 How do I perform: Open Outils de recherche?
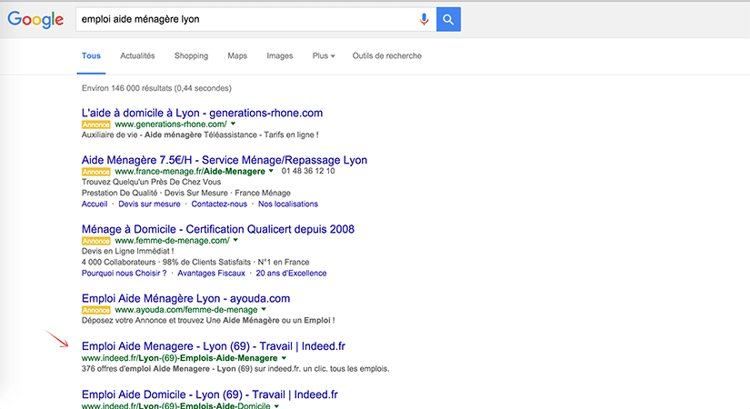387,56
